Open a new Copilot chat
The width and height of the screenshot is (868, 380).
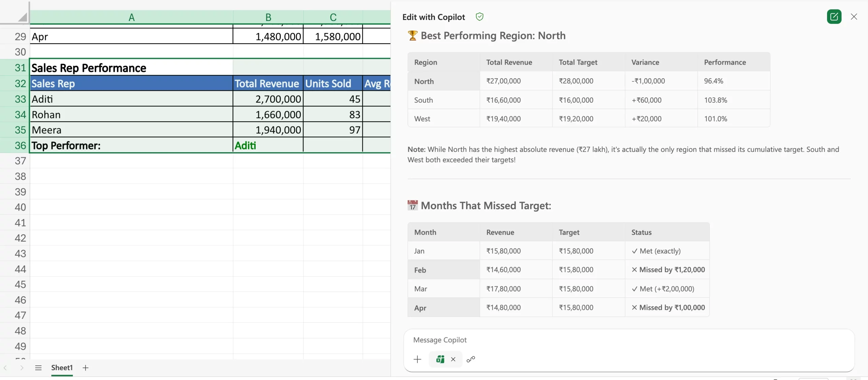[834, 17]
